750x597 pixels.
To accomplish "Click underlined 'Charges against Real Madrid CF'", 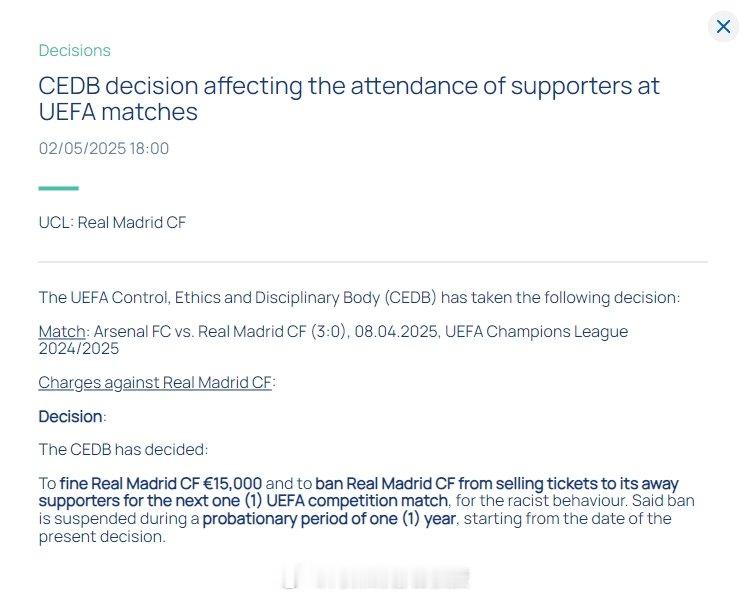I will point(155,383).
